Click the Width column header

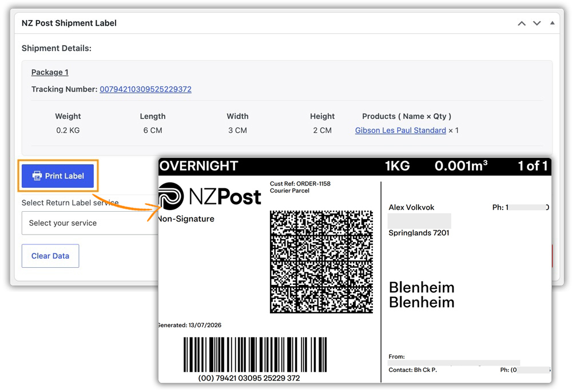coord(237,116)
